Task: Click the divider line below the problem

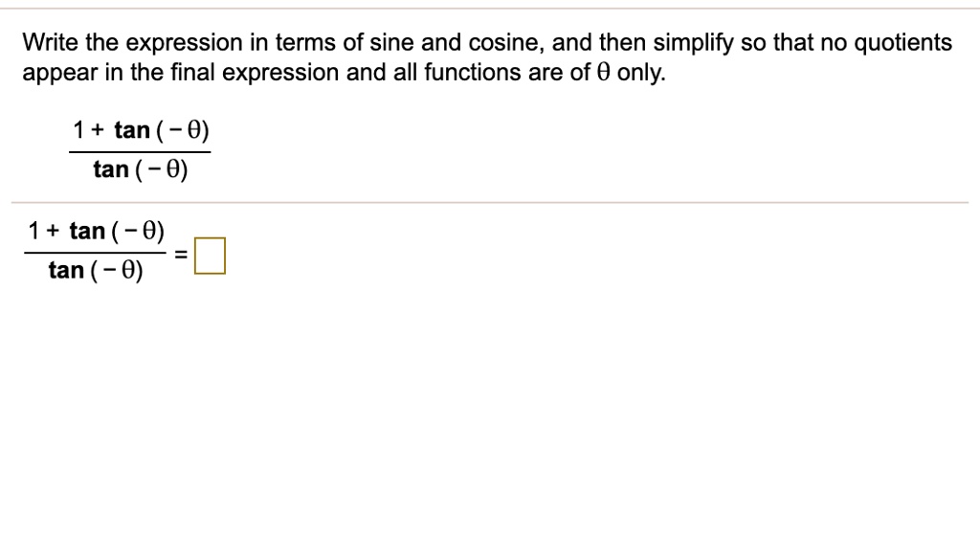Action: click(x=490, y=203)
